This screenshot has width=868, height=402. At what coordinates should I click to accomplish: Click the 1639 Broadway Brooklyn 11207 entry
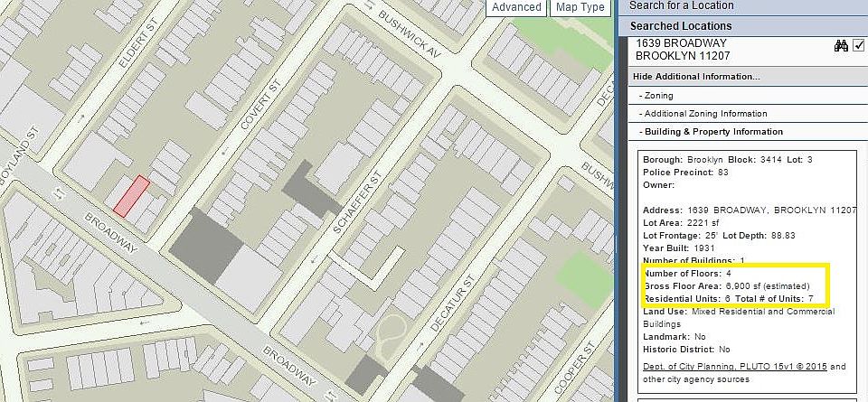coord(683,50)
